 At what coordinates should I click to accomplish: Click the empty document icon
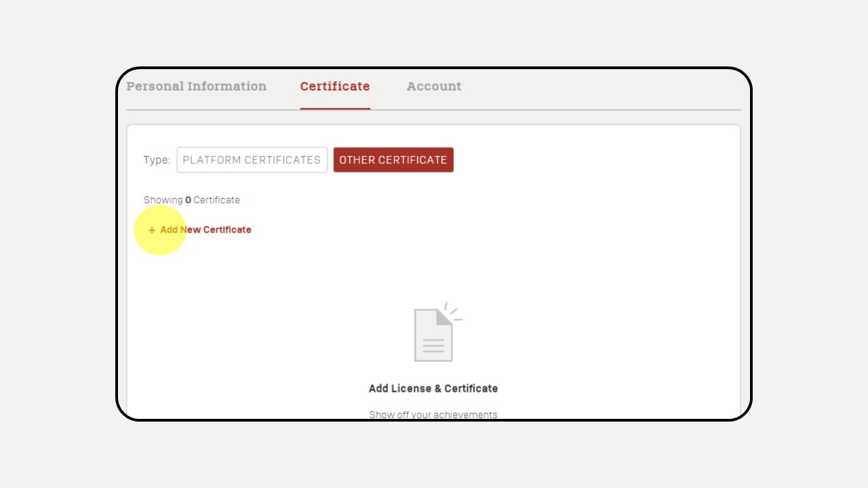click(437, 332)
